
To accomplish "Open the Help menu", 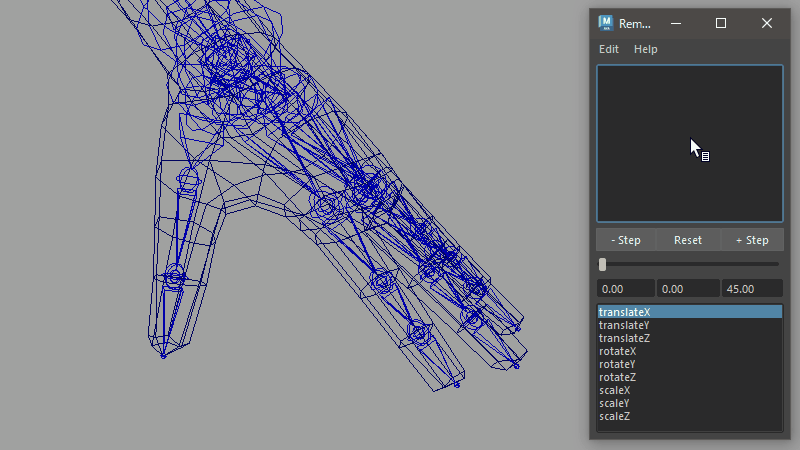I will tap(645, 49).
